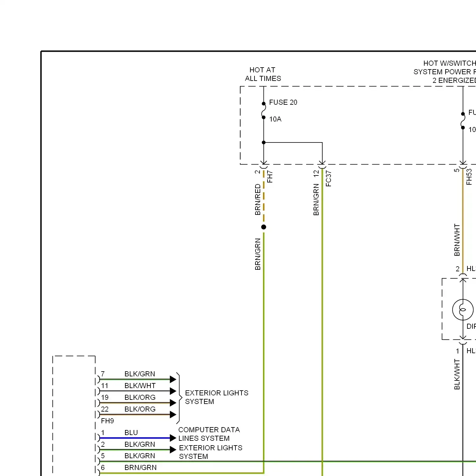The width and height of the screenshot is (476, 476).
Task: Select the BRN/RED wire label
Action: [x=258, y=200]
